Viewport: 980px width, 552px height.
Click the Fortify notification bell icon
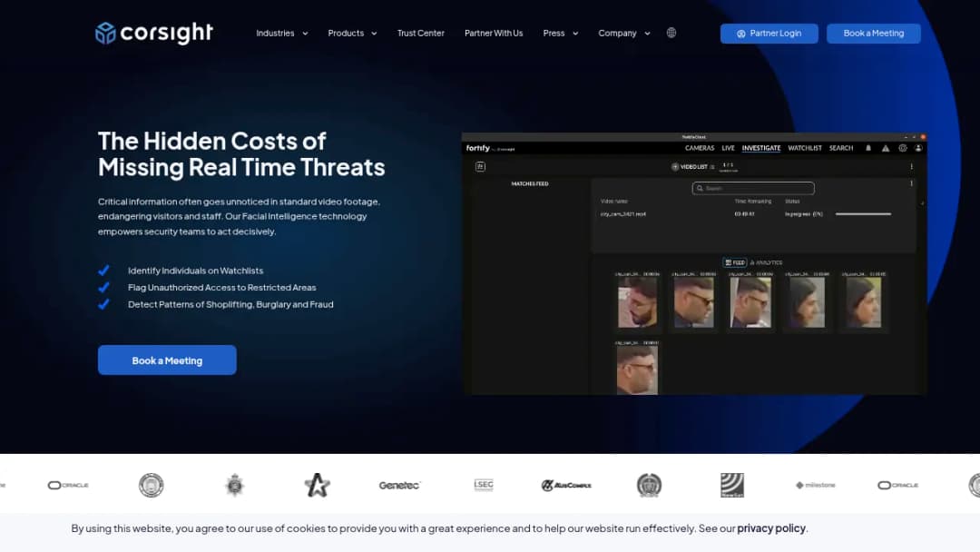[x=868, y=148]
